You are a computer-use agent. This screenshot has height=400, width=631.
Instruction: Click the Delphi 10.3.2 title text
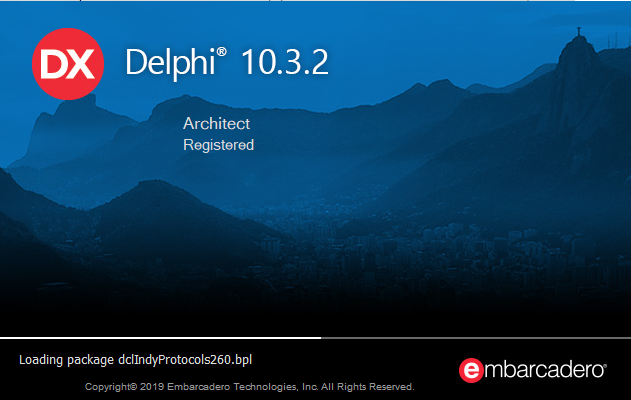coord(227,63)
